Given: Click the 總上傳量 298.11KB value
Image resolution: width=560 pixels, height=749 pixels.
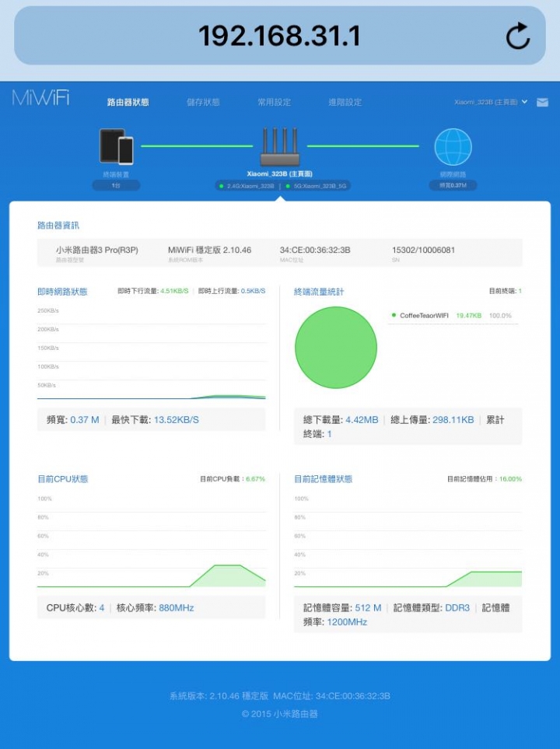Looking at the screenshot, I should point(453,420).
